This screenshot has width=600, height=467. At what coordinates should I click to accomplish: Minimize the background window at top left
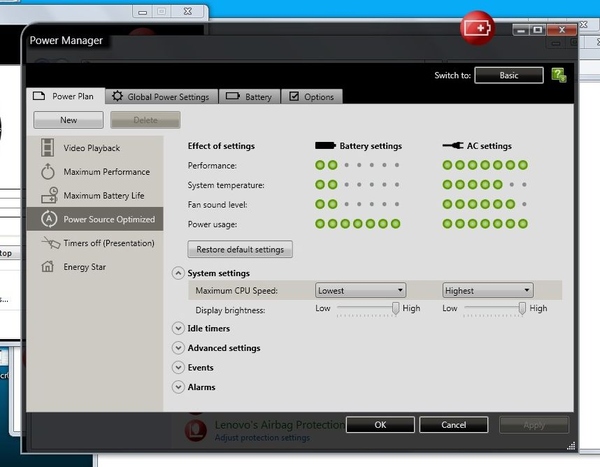point(142,12)
